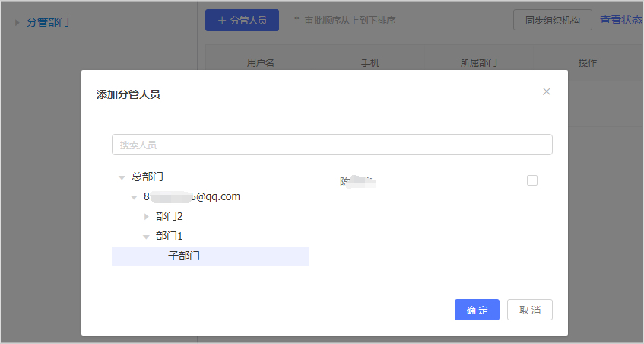Click the 搜索人员 search field
Viewport: 644px width, 344px height.
(332, 145)
